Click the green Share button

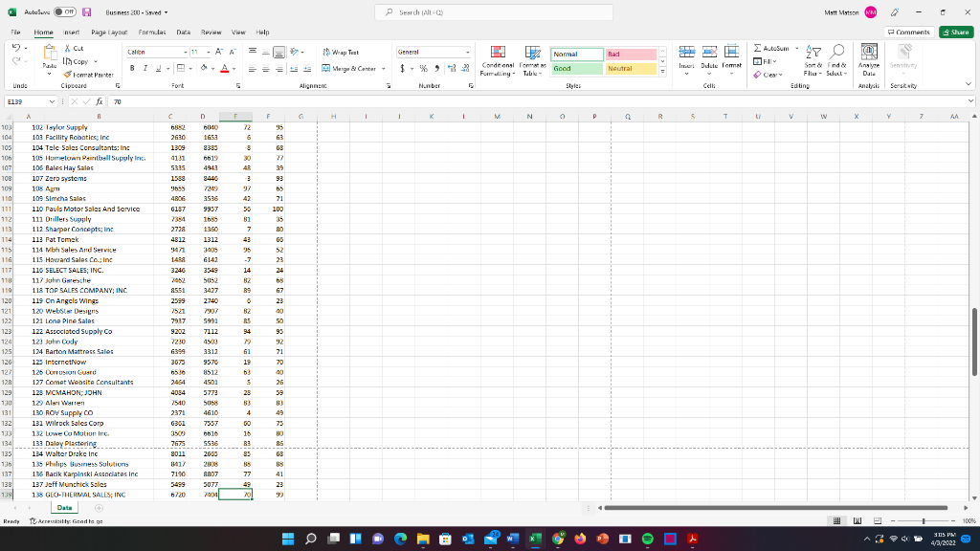[956, 32]
